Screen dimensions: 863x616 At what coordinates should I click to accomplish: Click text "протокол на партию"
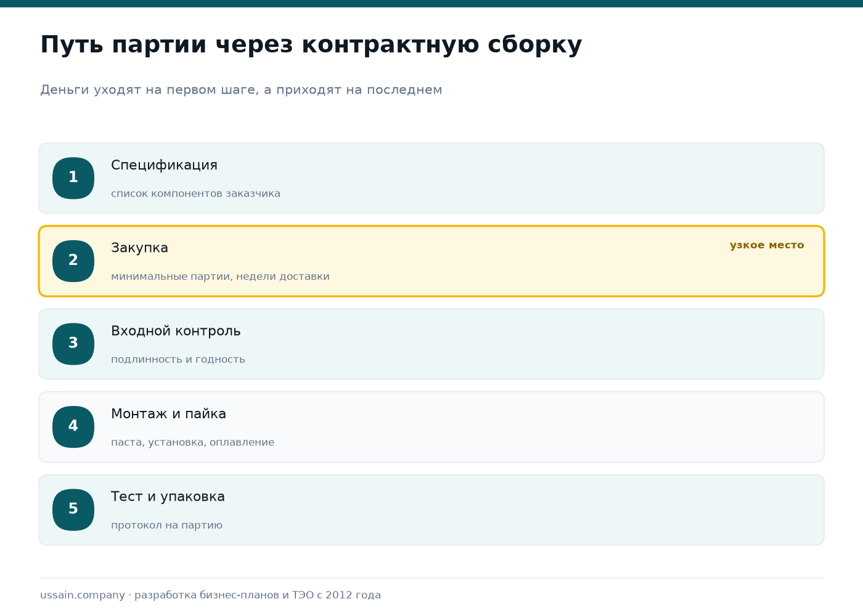(x=166, y=525)
